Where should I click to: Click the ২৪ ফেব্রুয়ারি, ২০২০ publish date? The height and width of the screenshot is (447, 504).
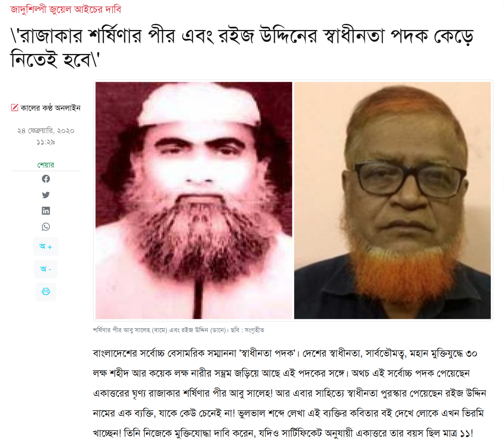(x=46, y=131)
